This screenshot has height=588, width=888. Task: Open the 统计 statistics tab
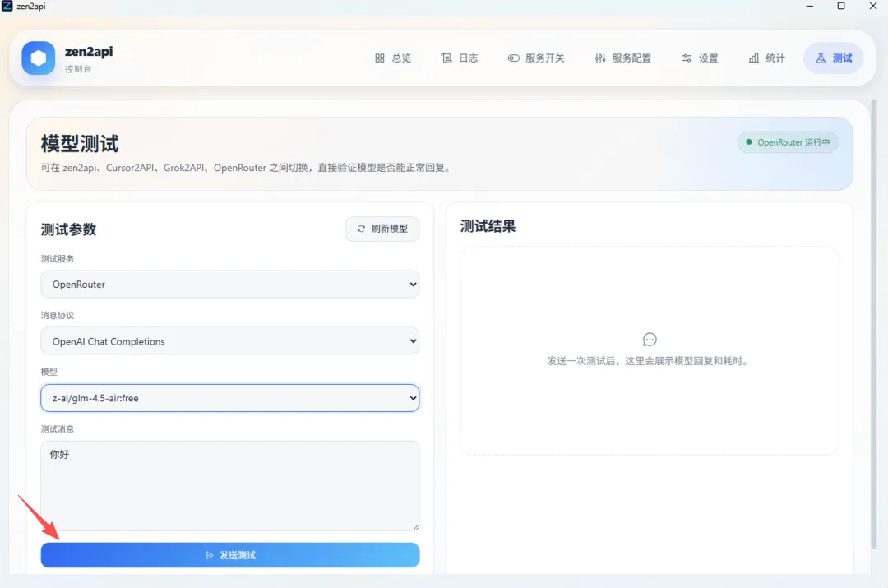tap(767, 58)
